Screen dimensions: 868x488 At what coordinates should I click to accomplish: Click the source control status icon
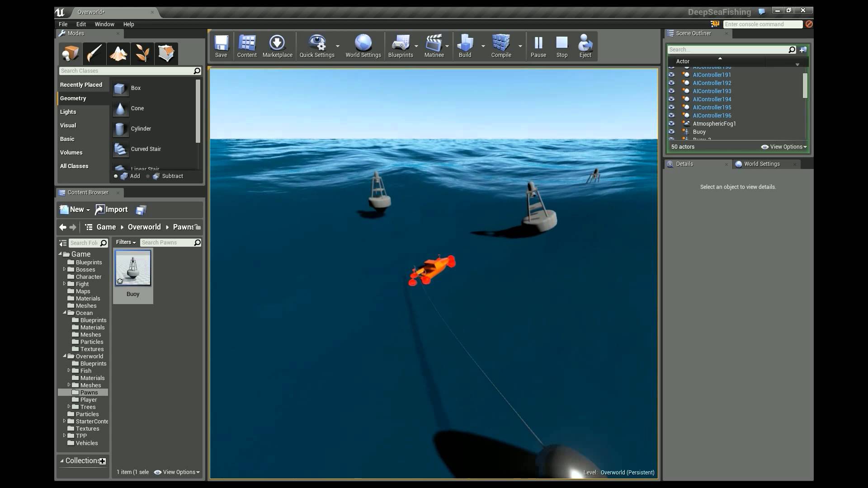[715, 24]
